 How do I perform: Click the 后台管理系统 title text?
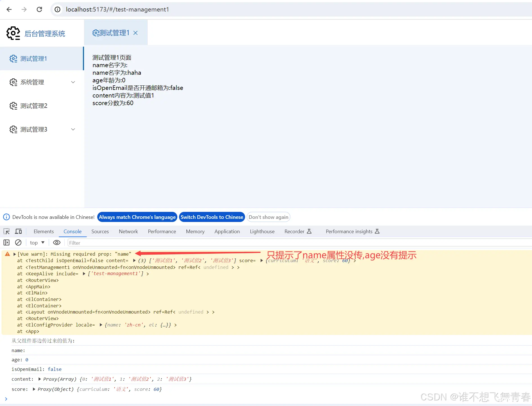pyautogui.click(x=45, y=34)
